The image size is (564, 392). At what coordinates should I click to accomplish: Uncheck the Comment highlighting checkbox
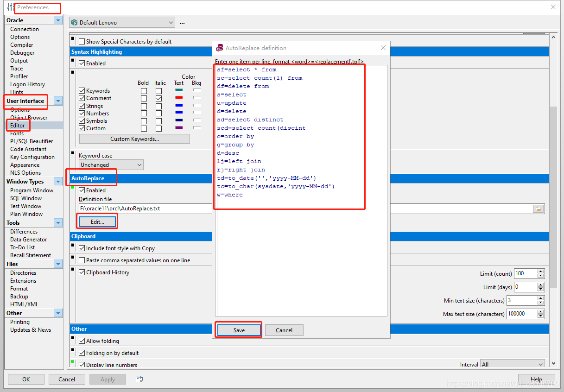pyautogui.click(x=82, y=98)
